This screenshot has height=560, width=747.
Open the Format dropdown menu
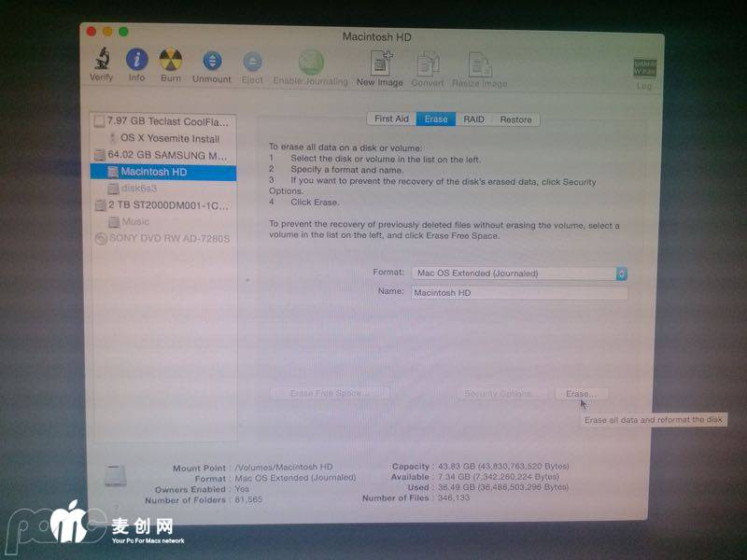click(519, 273)
